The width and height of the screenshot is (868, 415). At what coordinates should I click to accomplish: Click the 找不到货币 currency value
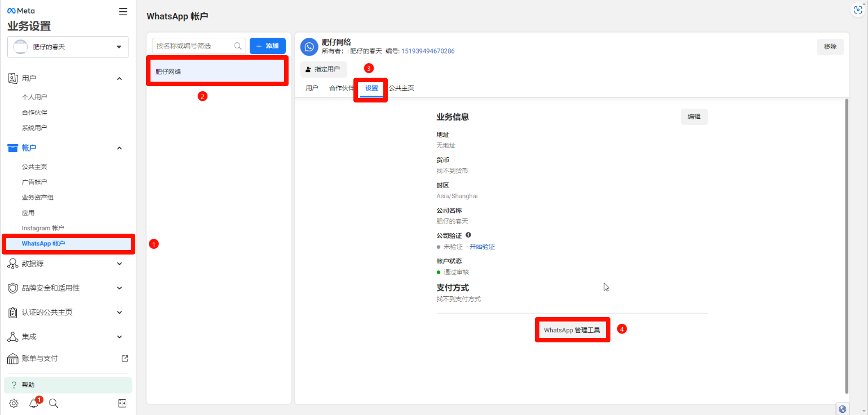click(x=452, y=171)
